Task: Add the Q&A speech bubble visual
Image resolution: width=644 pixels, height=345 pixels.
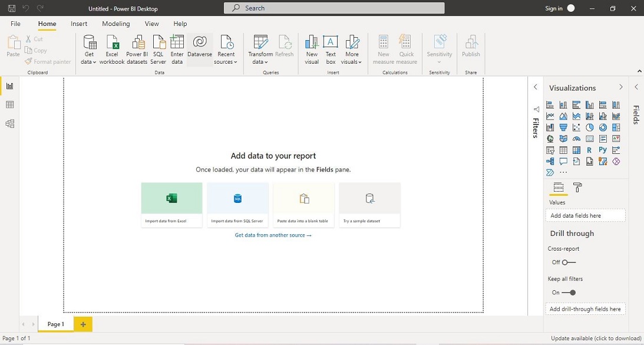Action: 563,161
